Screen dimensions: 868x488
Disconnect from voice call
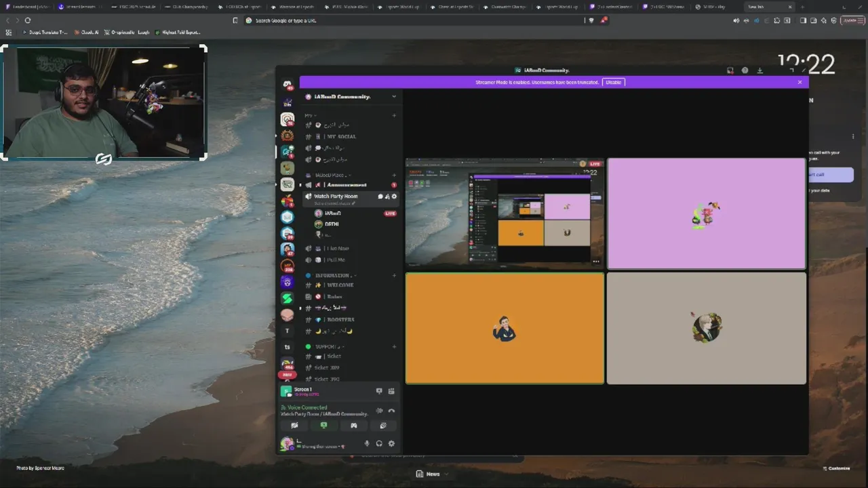coord(391,410)
